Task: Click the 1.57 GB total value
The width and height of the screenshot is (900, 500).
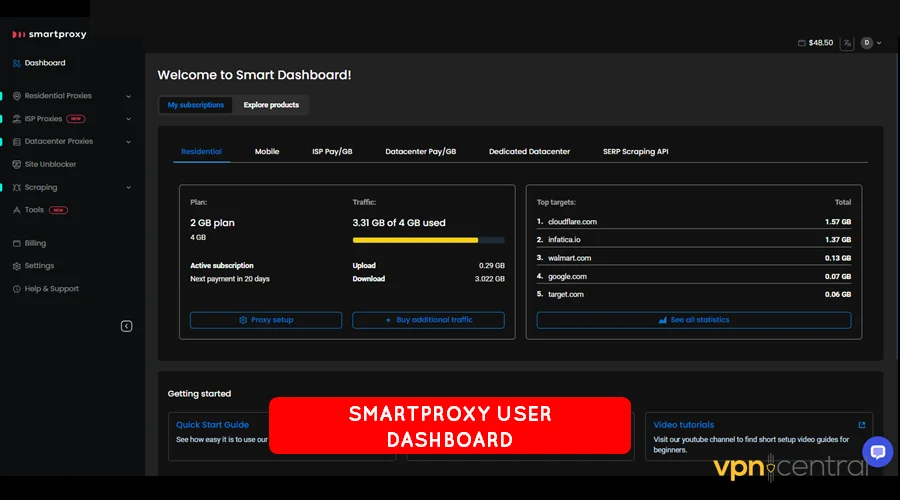Action: 838,222
